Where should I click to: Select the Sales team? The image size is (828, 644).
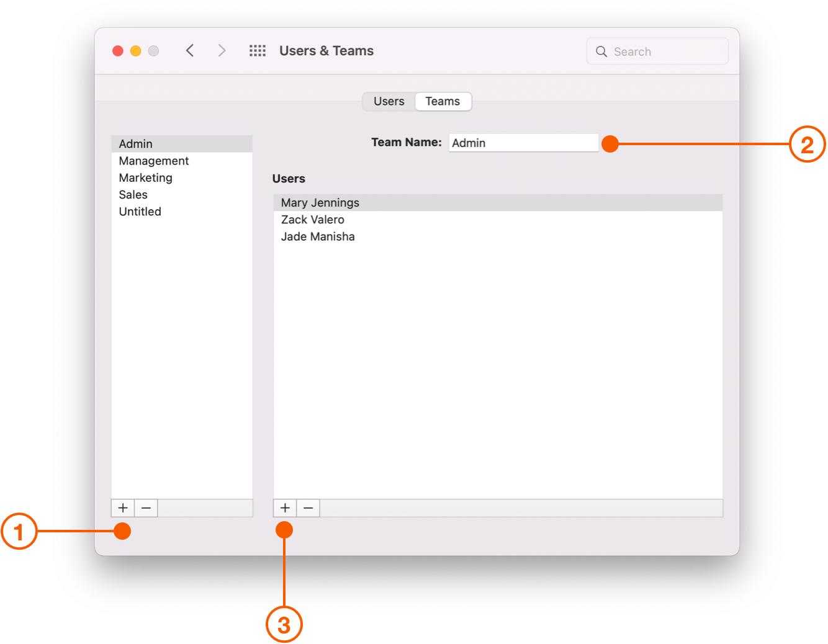coord(133,194)
